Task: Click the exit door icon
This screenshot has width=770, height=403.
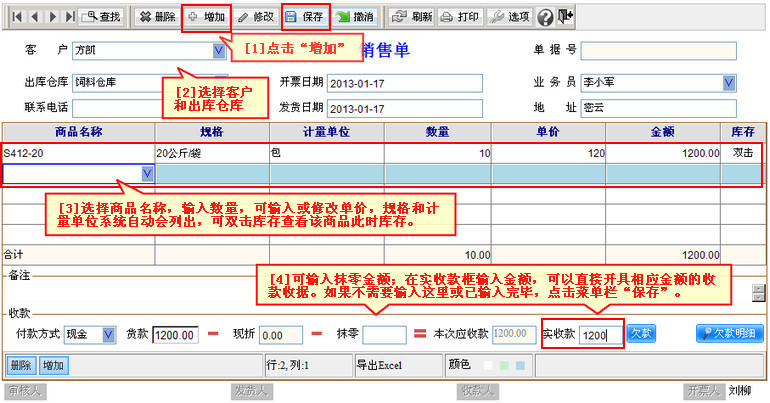Action: (x=566, y=17)
